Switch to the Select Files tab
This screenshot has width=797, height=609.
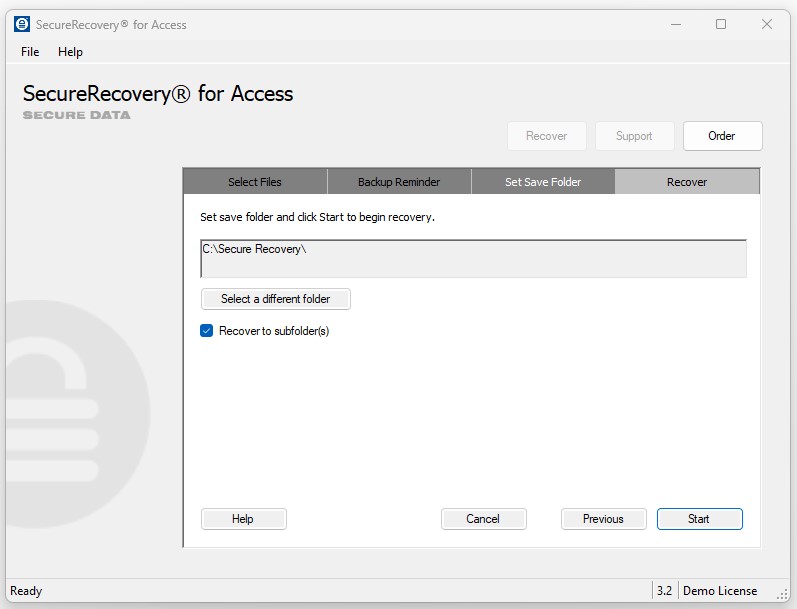(255, 182)
